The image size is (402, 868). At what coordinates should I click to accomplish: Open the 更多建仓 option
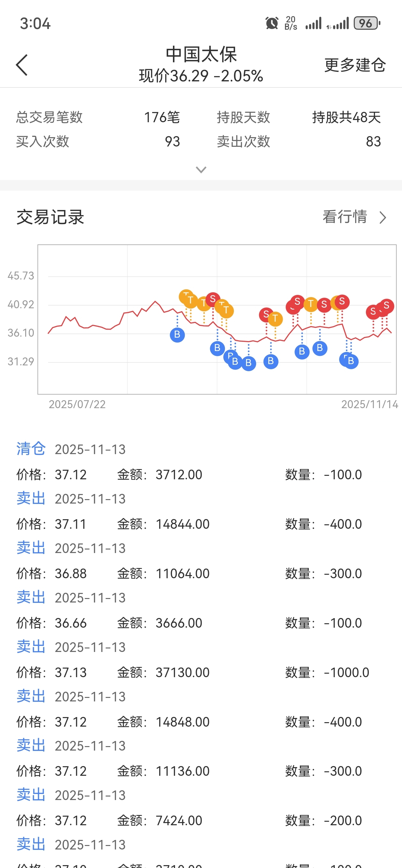point(355,65)
